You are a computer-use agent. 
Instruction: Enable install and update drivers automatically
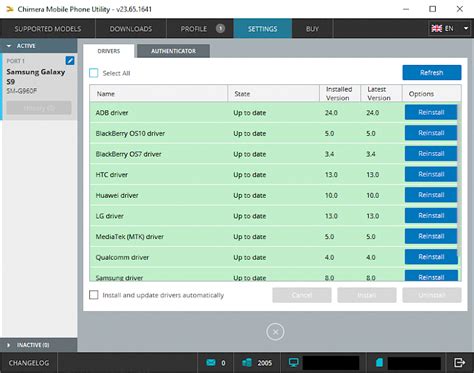94,295
